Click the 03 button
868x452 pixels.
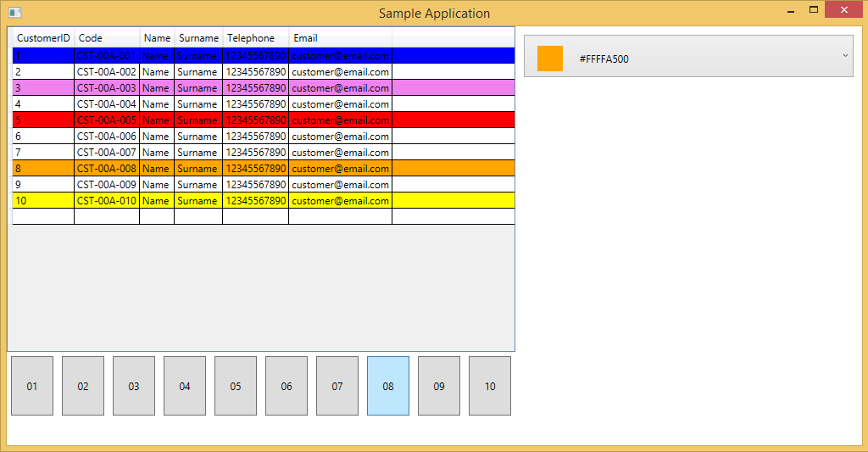[134, 386]
